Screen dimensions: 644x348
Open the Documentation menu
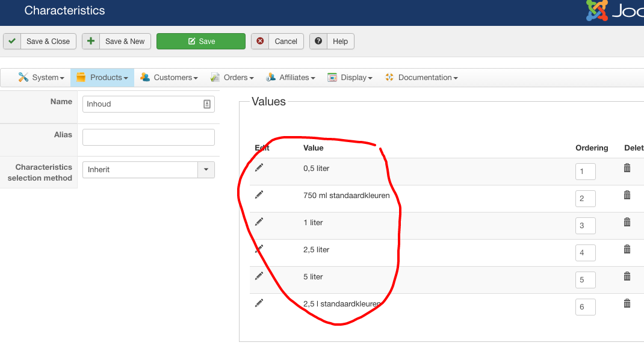tap(421, 77)
